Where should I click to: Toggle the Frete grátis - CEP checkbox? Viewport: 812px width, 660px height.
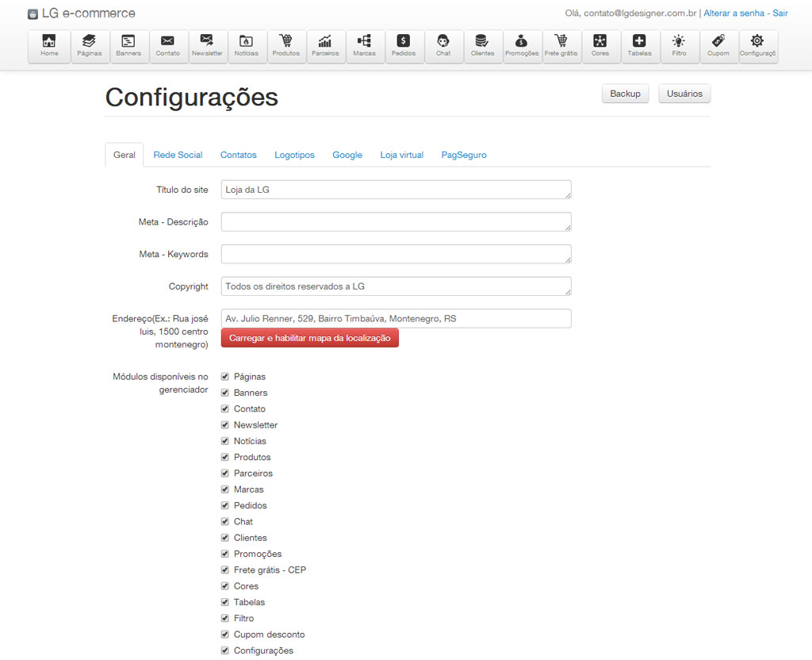225,570
